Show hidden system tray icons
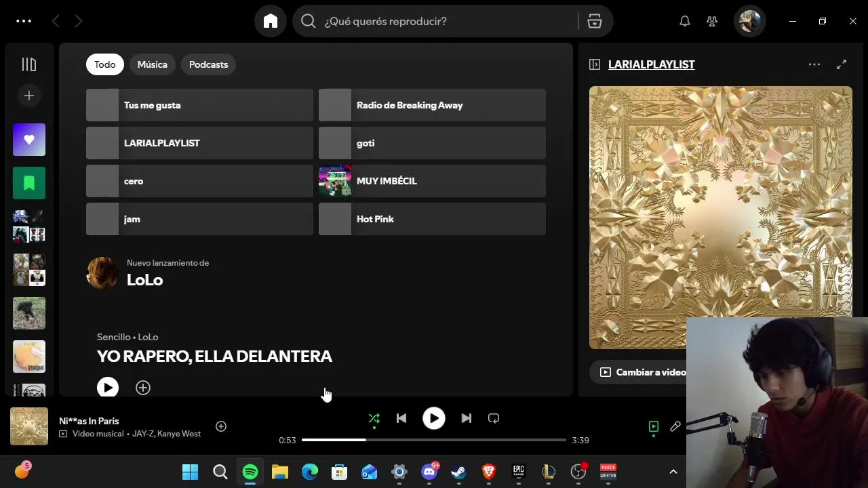The image size is (868, 488). [x=673, y=472]
